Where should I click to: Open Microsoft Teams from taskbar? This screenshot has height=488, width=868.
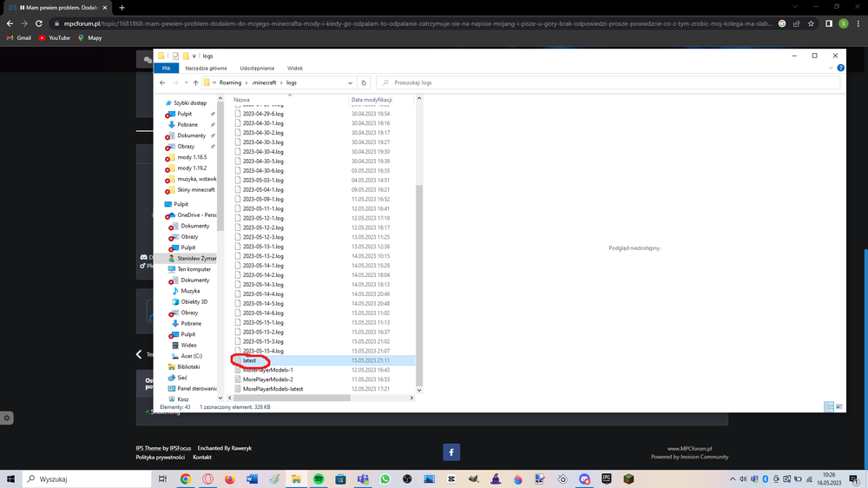(363, 479)
